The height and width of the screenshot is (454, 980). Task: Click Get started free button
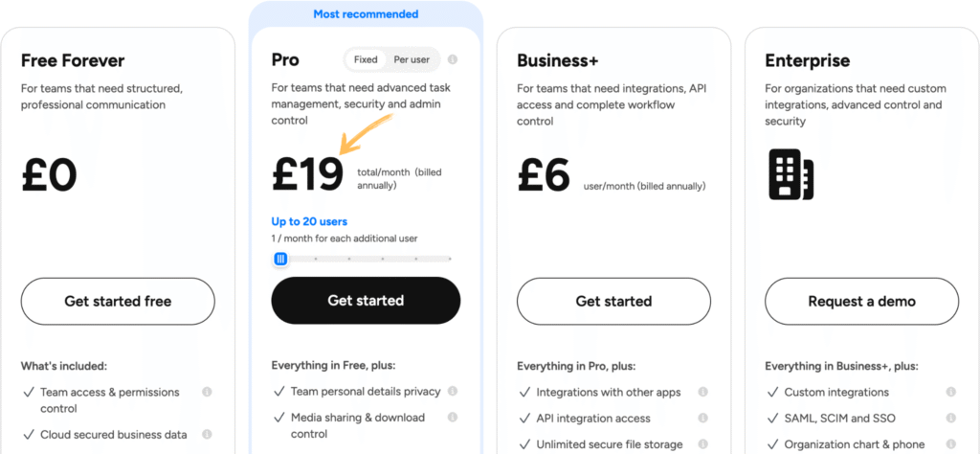[118, 301]
